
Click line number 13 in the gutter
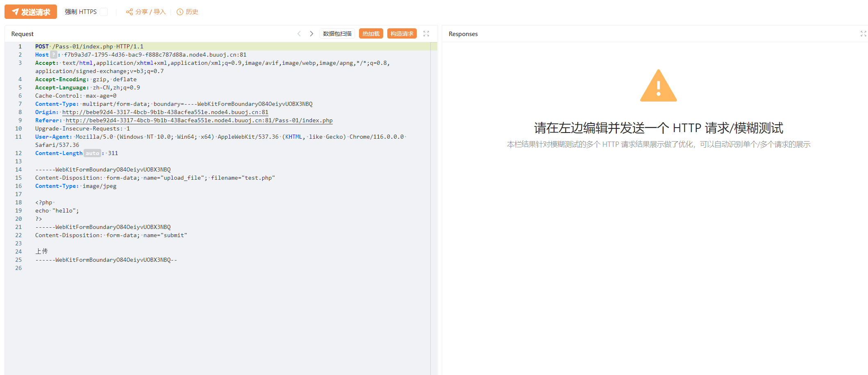[x=18, y=161]
